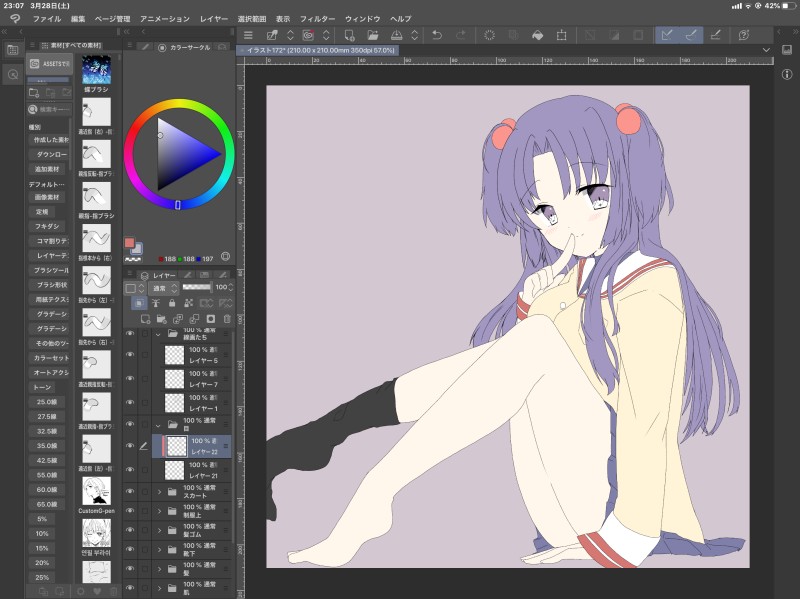Viewport: 800px width, 599px height.
Task: Click the Save icon in the command bar
Action: click(396, 35)
